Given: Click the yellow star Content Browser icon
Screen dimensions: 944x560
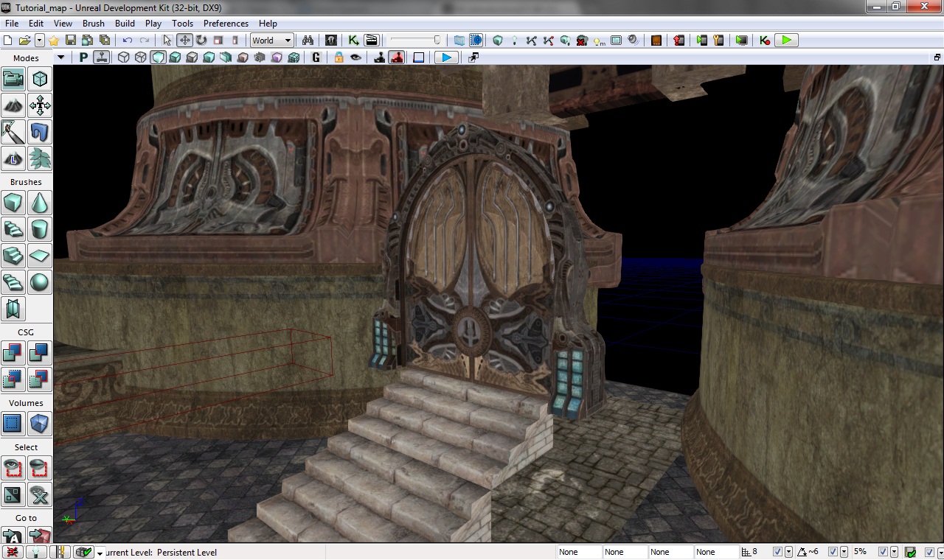Looking at the screenshot, I should (54, 41).
